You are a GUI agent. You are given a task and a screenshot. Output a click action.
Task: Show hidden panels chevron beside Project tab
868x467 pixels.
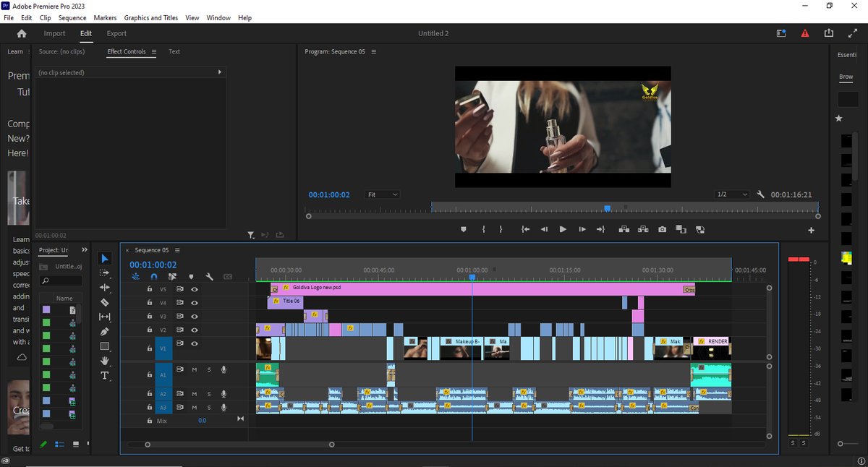click(x=85, y=250)
